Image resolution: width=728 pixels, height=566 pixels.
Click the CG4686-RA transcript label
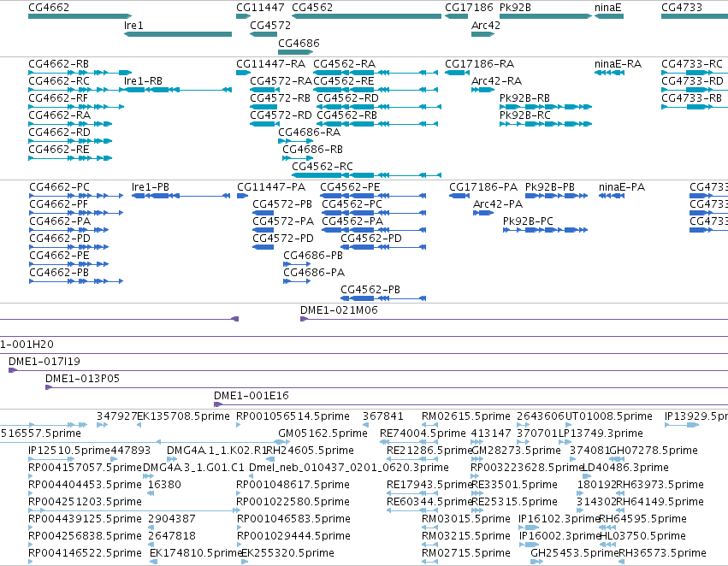pyautogui.click(x=309, y=133)
